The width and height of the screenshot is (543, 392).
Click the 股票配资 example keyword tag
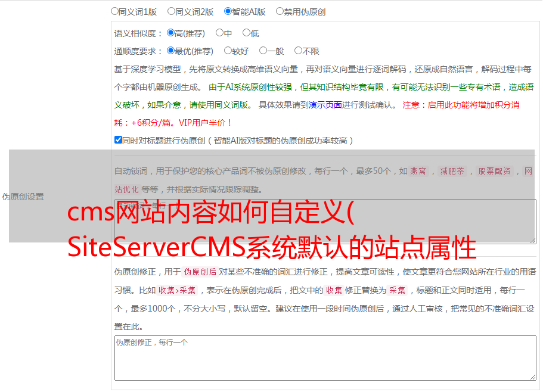[x=495, y=171]
